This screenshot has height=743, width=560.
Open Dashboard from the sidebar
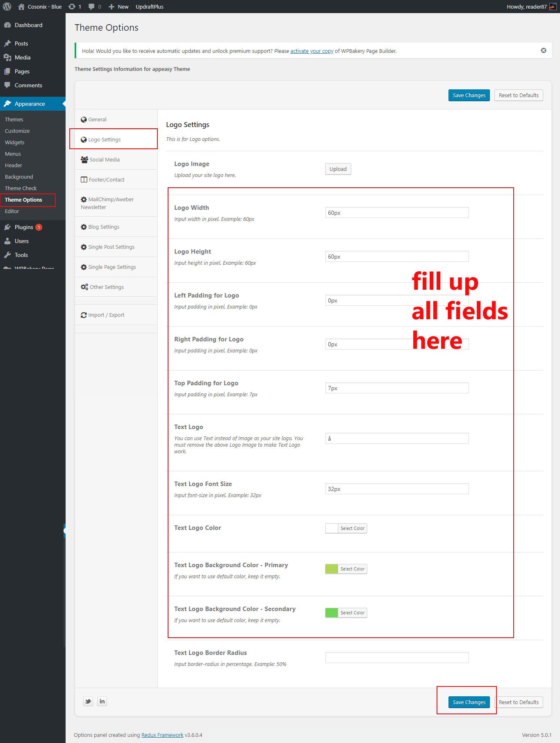click(28, 25)
